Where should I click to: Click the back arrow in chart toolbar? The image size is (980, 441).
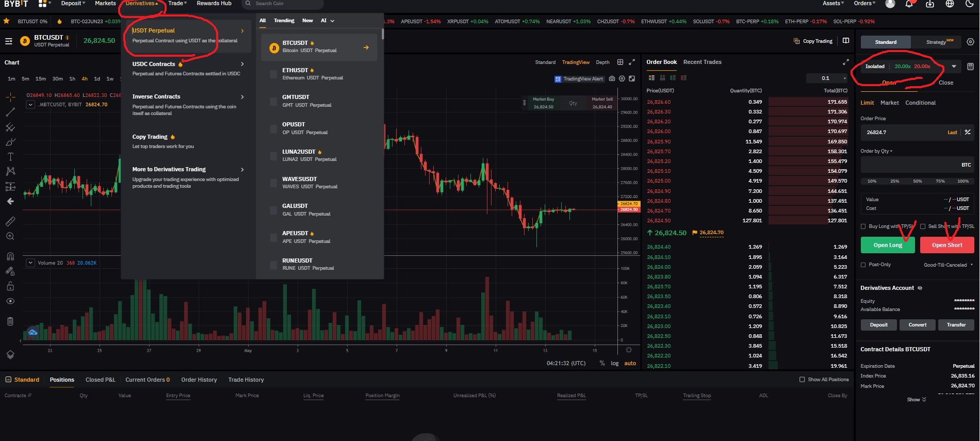click(10, 201)
